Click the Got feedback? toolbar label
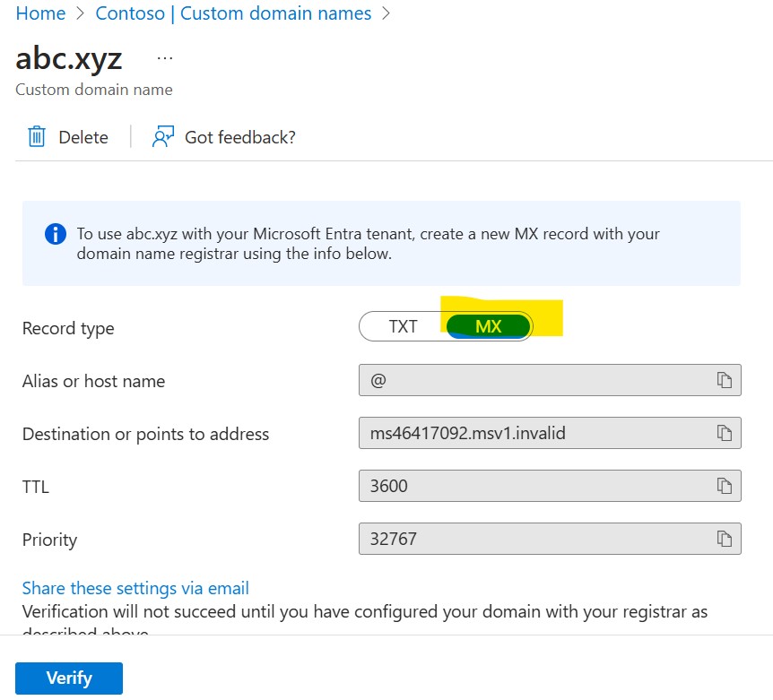This screenshot has width=773, height=700. 239,137
